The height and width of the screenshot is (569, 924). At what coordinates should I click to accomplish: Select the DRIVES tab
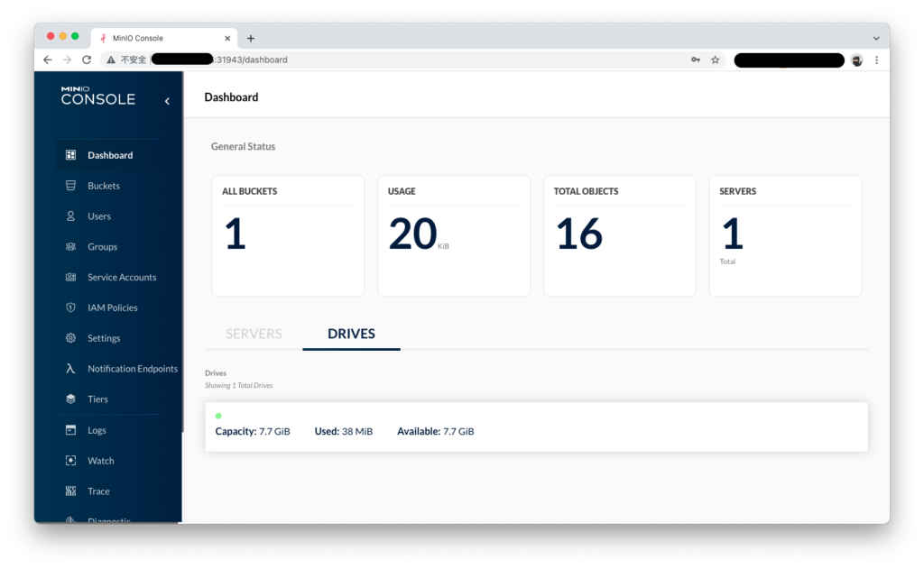pyautogui.click(x=351, y=334)
